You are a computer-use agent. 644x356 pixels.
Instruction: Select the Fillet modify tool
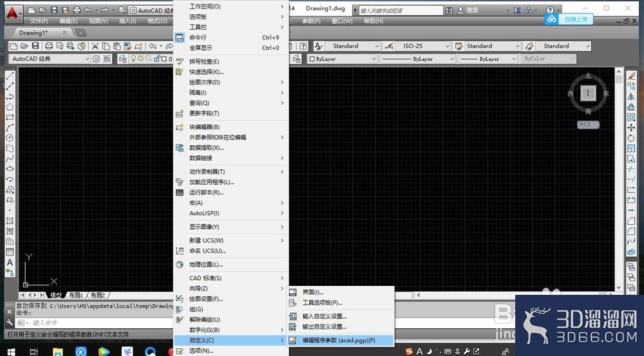click(x=631, y=231)
